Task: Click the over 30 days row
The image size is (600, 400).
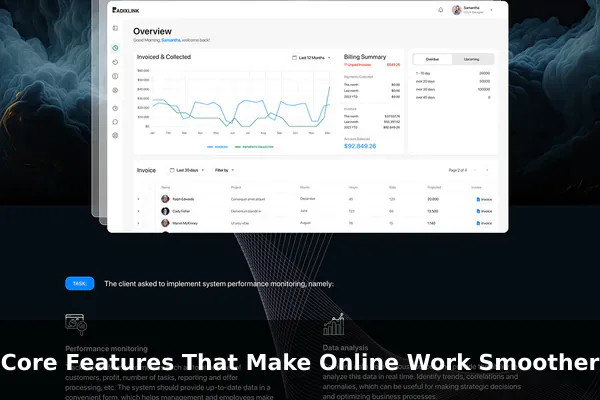Action: [x=453, y=89]
